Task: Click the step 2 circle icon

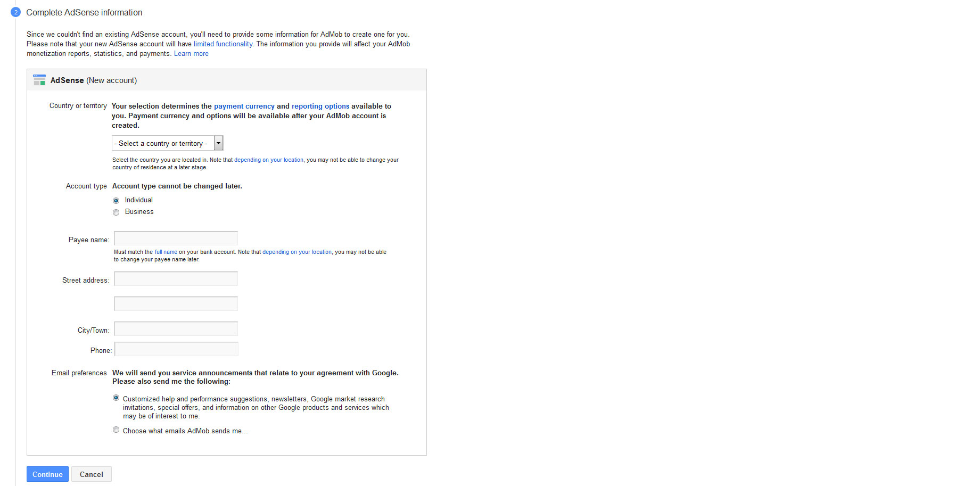Action: [15, 12]
